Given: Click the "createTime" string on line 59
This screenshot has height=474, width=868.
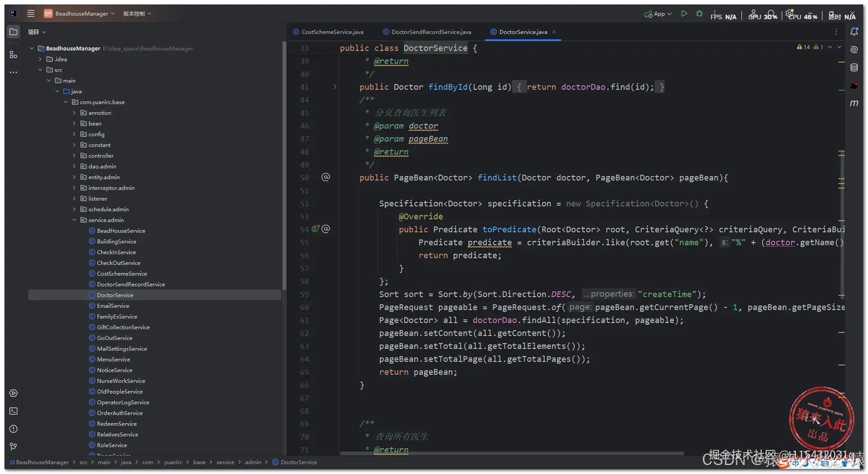Looking at the screenshot, I should coord(667,294).
